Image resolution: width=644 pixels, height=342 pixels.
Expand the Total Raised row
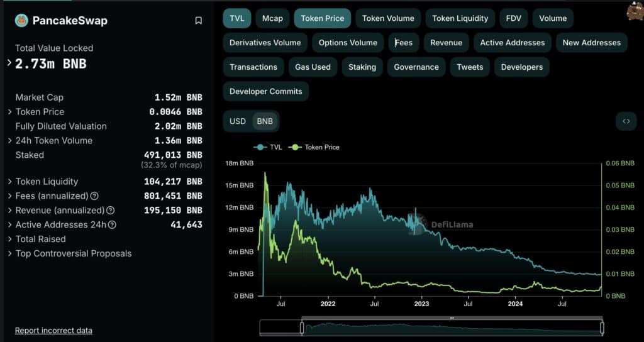pos(10,239)
